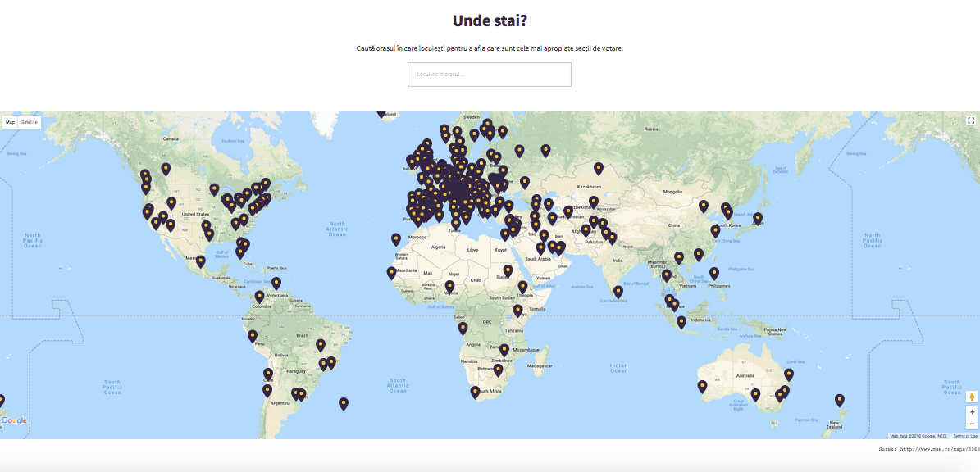980x472 pixels.
Task: Open the marker in Venezuela
Action: point(276,284)
